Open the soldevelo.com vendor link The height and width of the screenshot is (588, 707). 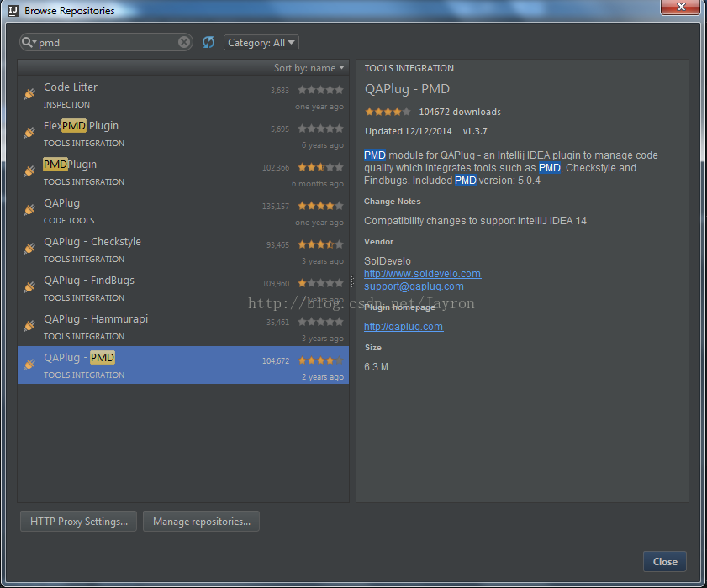pyautogui.click(x=423, y=274)
